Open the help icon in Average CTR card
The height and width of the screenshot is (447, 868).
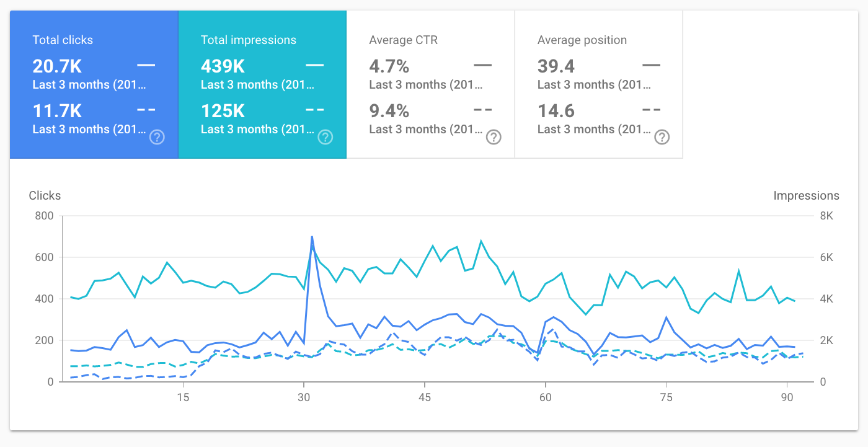point(494,137)
